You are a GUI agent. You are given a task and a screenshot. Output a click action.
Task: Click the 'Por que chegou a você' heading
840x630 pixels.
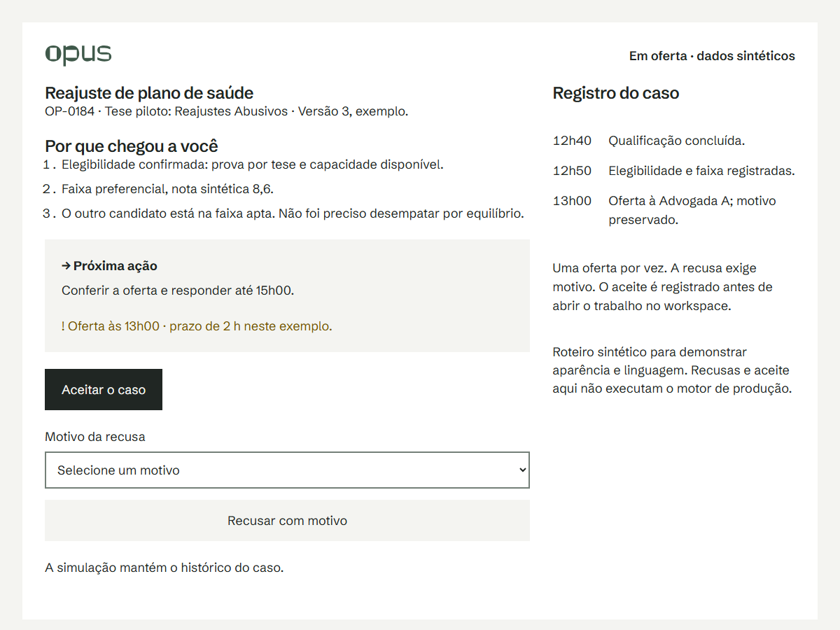click(x=132, y=146)
